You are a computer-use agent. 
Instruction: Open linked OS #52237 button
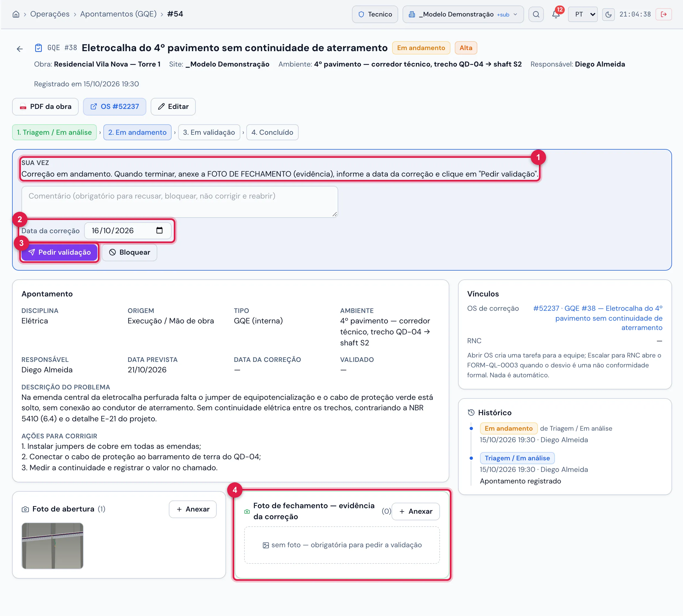(x=114, y=107)
